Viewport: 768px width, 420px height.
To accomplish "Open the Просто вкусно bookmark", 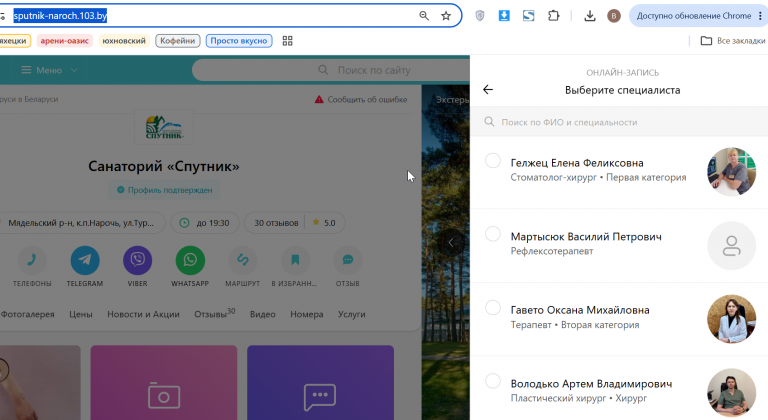I will click(x=239, y=41).
